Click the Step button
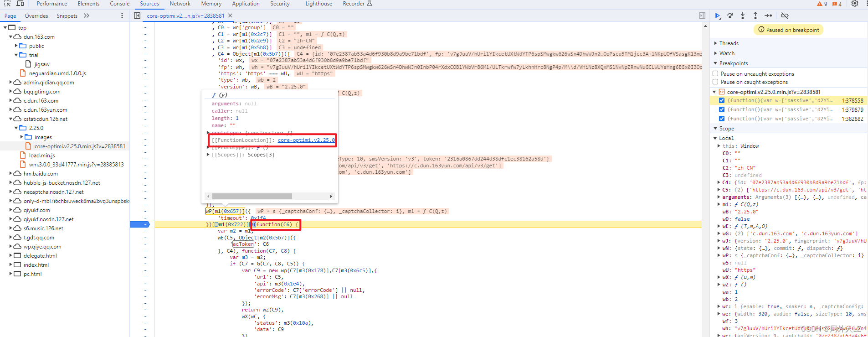The width and height of the screenshot is (868, 337). 768,16
